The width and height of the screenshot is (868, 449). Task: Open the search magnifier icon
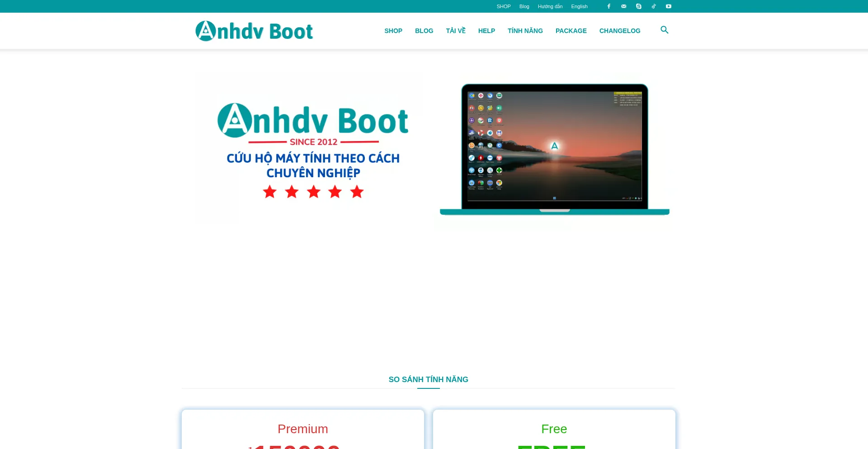pyautogui.click(x=665, y=30)
